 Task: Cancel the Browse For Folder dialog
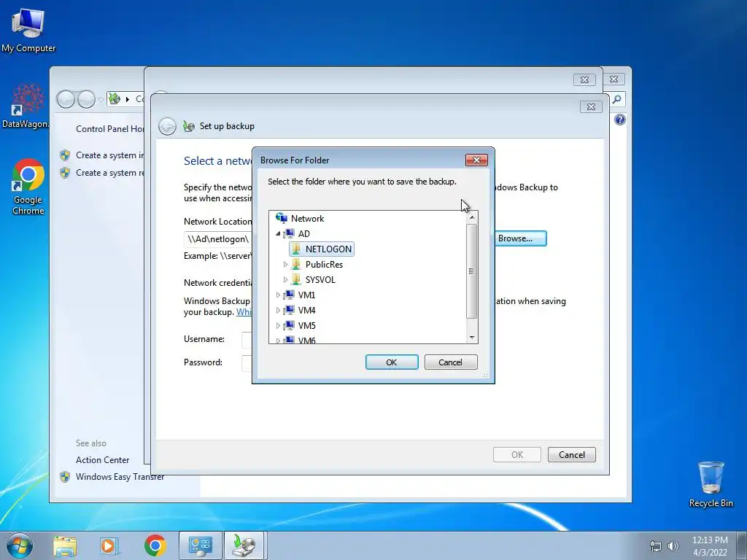coord(450,362)
